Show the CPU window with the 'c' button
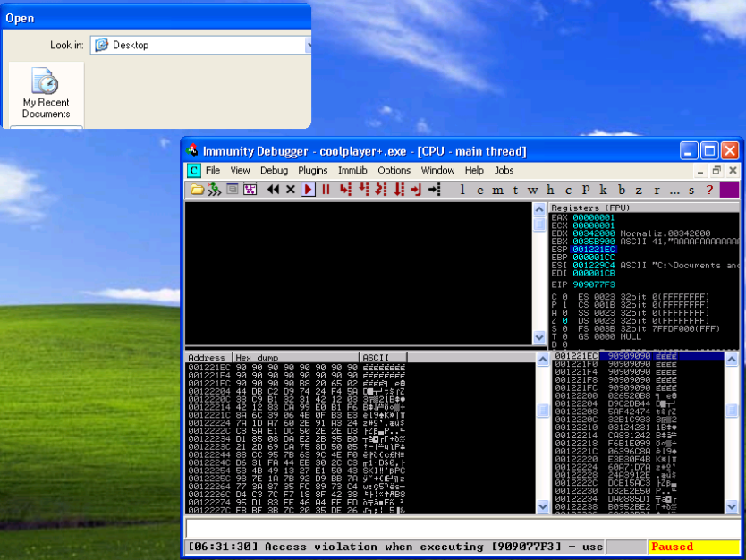The height and width of the screenshot is (560, 746). pos(568,190)
